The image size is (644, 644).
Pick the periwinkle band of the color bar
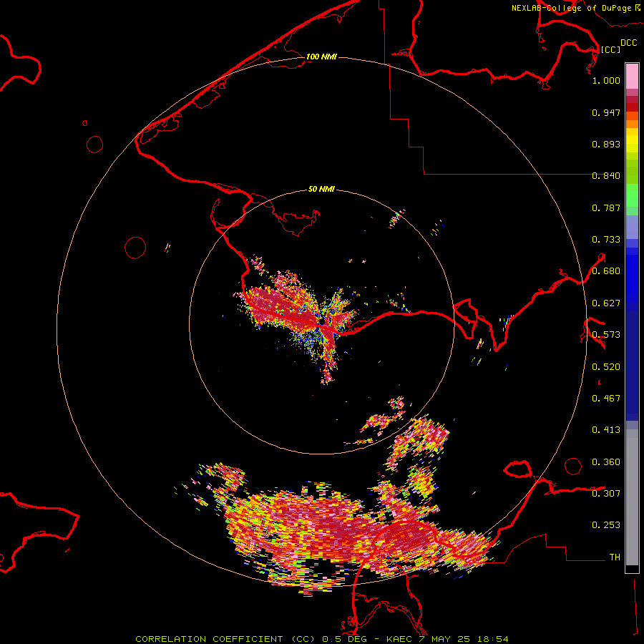pyautogui.click(x=632, y=227)
